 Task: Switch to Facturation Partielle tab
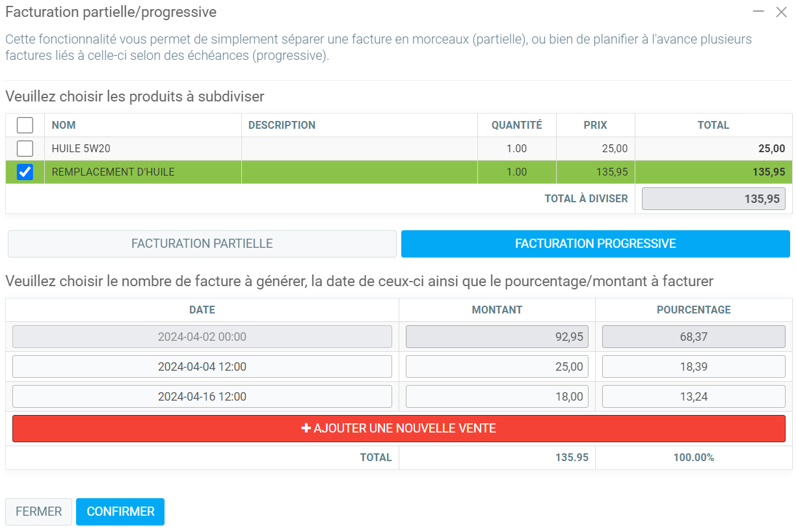click(x=202, y=244)
